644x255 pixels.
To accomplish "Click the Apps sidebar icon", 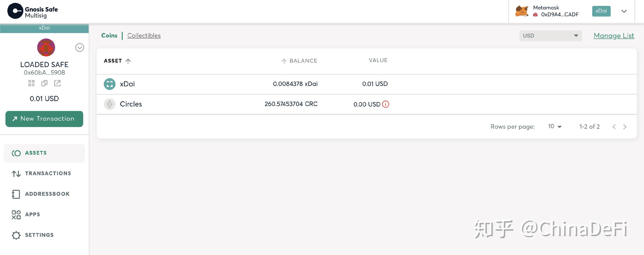I will tap(16, 214).
